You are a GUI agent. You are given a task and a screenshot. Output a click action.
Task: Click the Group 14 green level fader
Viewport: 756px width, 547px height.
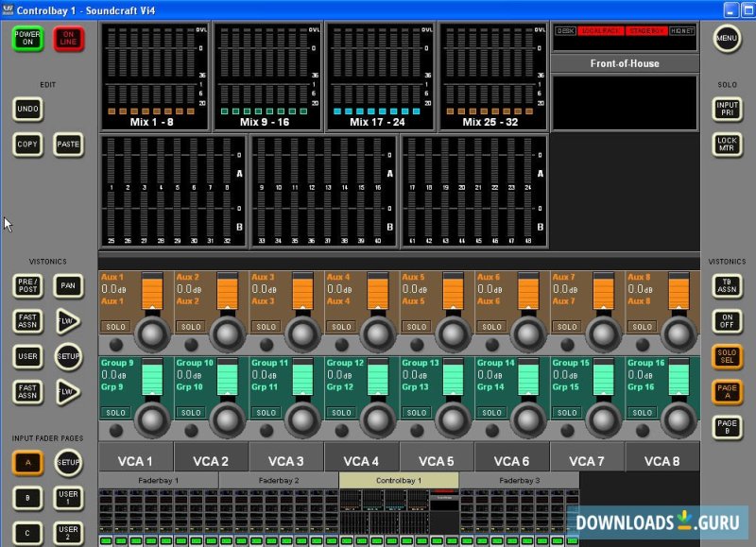point(528,377)
